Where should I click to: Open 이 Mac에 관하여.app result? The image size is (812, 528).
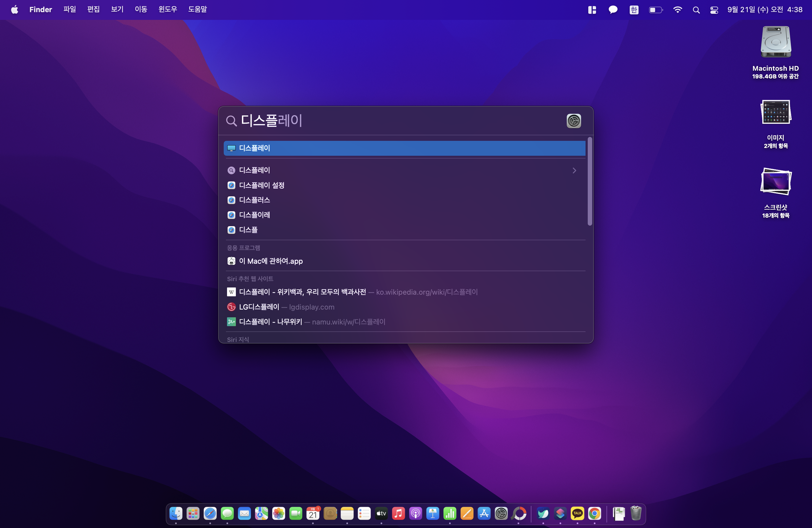pyautogui.click(x=271, y=261)
